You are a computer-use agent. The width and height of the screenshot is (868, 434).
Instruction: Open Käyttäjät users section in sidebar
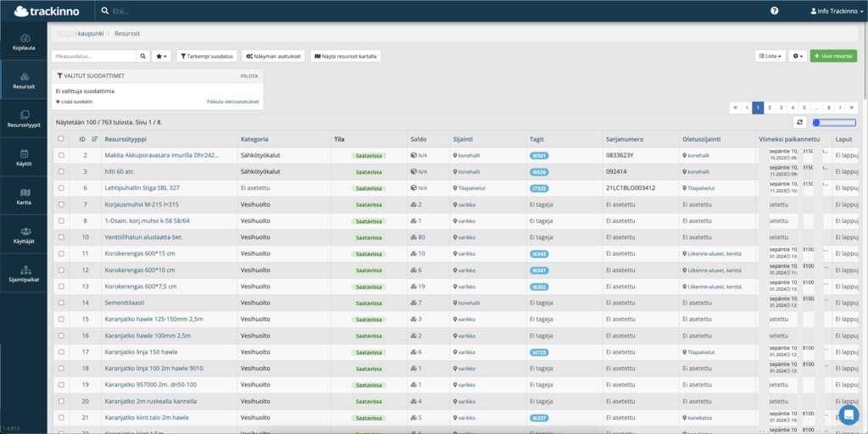tap(24, 235)
